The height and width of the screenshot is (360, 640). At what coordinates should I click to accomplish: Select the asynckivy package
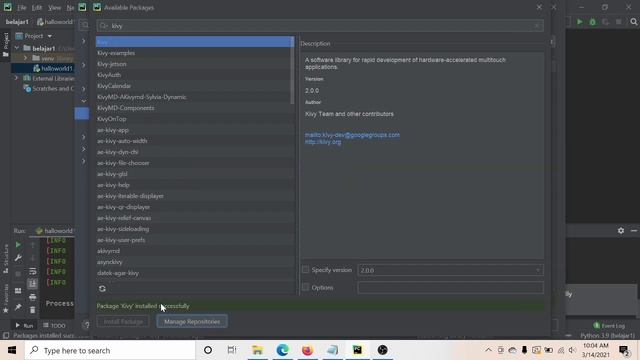coord(195,262)
